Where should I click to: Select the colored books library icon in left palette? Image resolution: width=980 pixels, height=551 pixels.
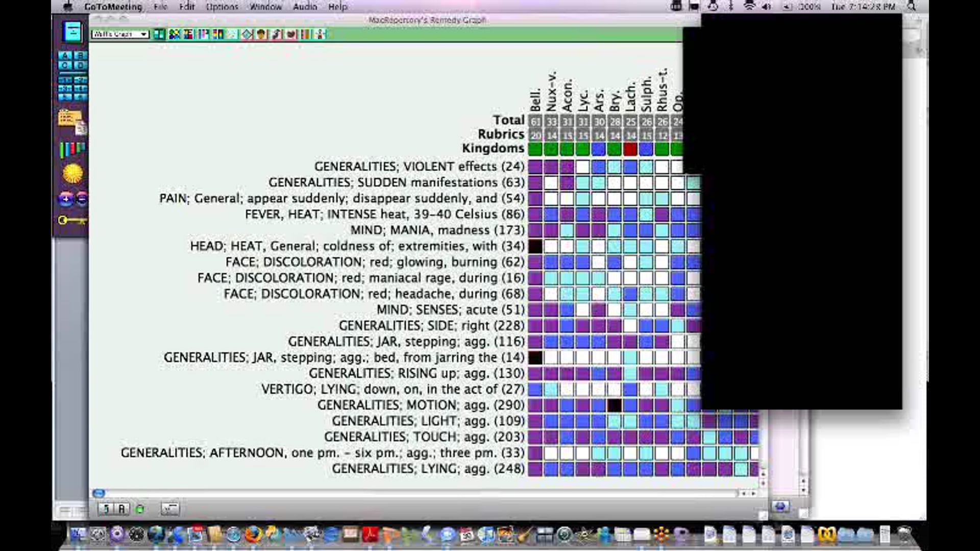pos(71,148)
